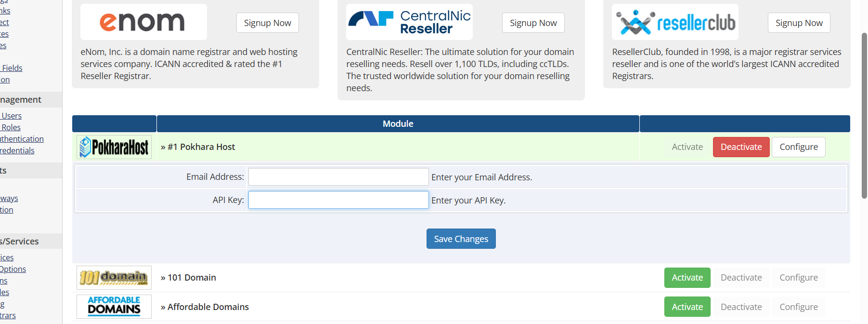Focus the Email Address field
Screen dimensions: 868x324
click(338, 177)
